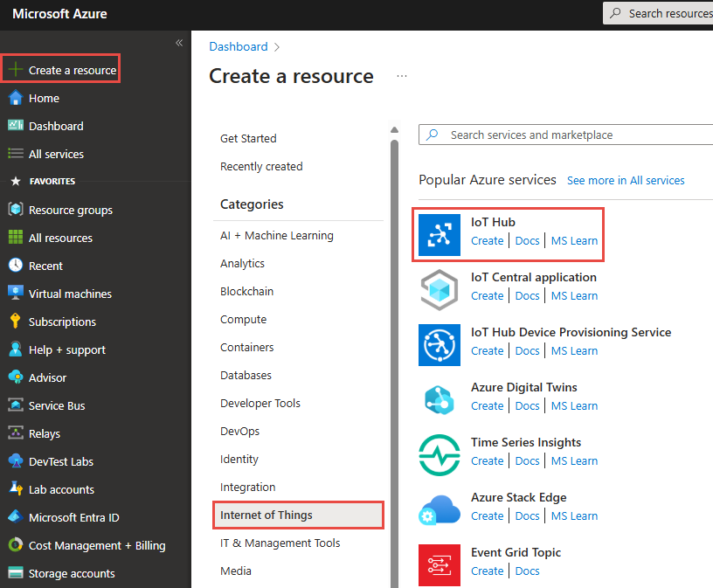713x588 pixels.
Task: Click the Virtual machines monitor icon
Action: pos(16,293)
